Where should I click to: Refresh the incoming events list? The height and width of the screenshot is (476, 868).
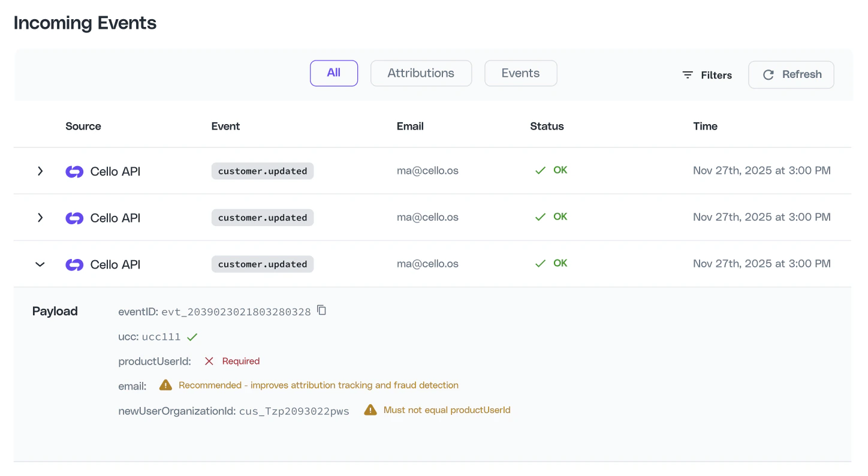pos(791,74)
